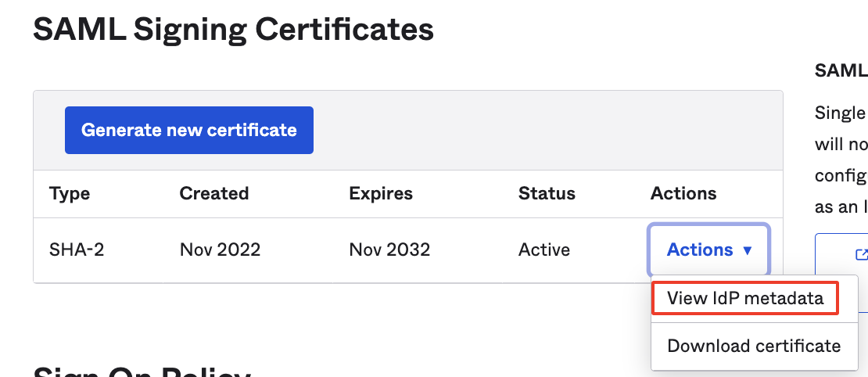Click the SAML Signing Certificates heading
Image resolution: width=868 pixels, height=377 pixels.
(233, 30)
